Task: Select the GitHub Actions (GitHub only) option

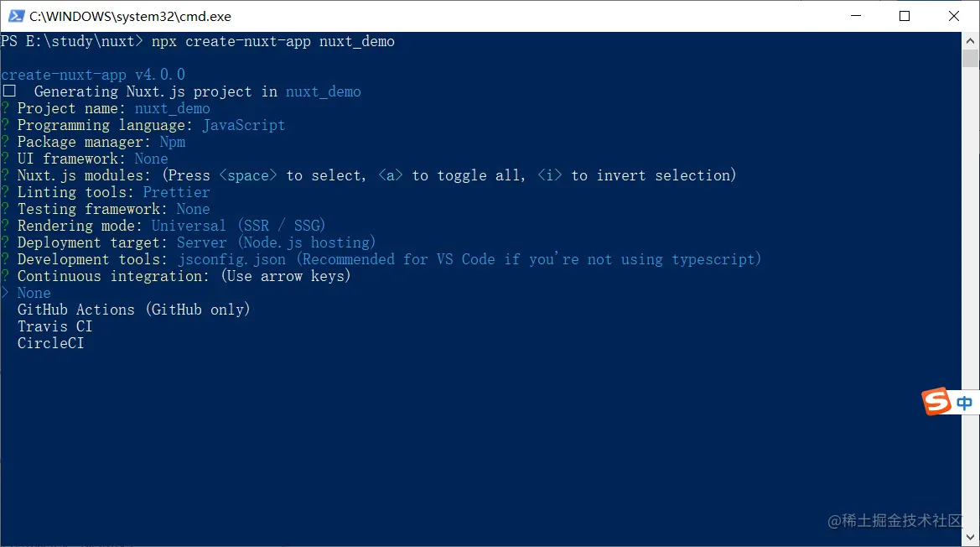Action: (133, 310)
